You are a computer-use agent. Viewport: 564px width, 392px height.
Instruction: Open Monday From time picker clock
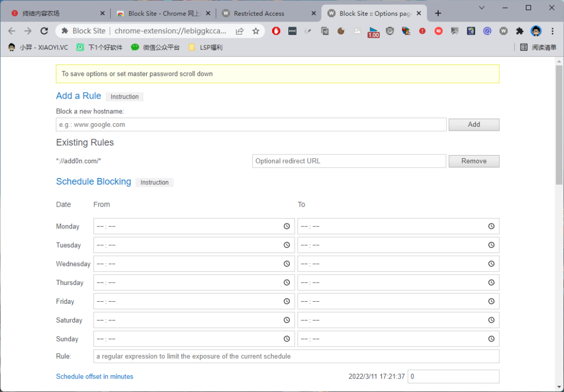click(287, 227)
